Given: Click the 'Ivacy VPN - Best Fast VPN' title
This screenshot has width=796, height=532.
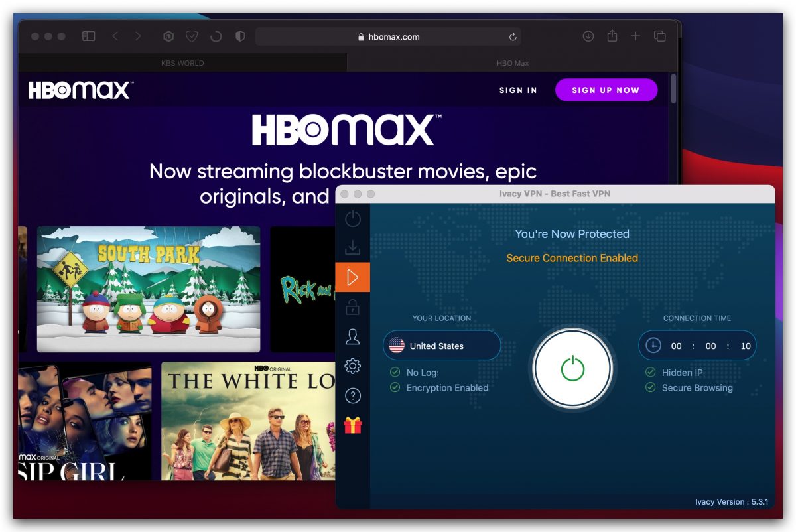Looking at the screenshot, I should pos(555,194).
